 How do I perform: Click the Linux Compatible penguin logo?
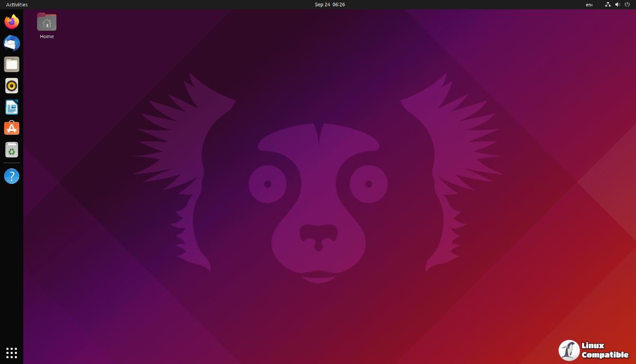point(569,350)
